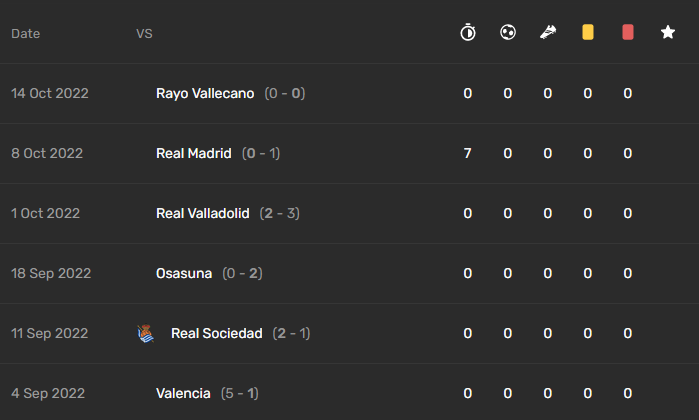Viewport: 699px width, 420px height.
Task: Click the 7 minutes played value
Action: pyautogui.click(x=468, y=153)
